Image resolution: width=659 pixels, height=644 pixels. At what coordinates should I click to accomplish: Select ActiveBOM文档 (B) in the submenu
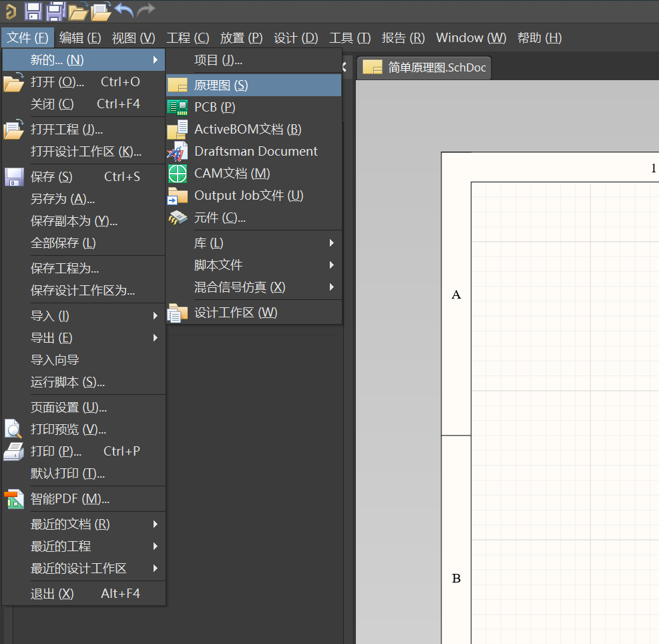click(x=247, y=130)
